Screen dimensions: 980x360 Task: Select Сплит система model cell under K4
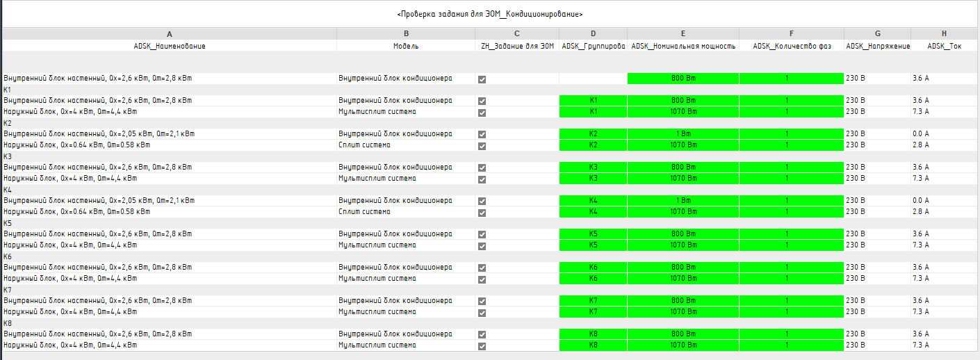(x=406, y=212)
